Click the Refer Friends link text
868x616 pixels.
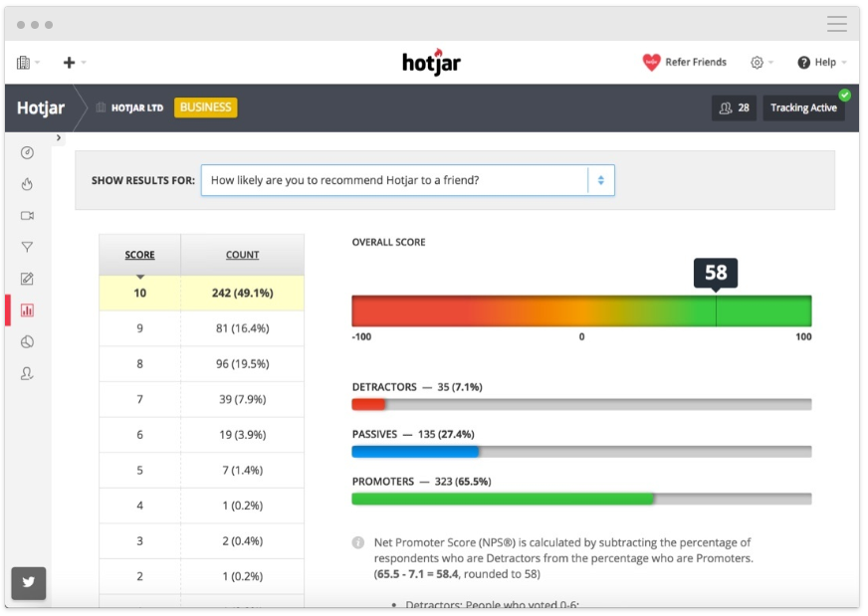pyautogui.click(x=696, y=62)
